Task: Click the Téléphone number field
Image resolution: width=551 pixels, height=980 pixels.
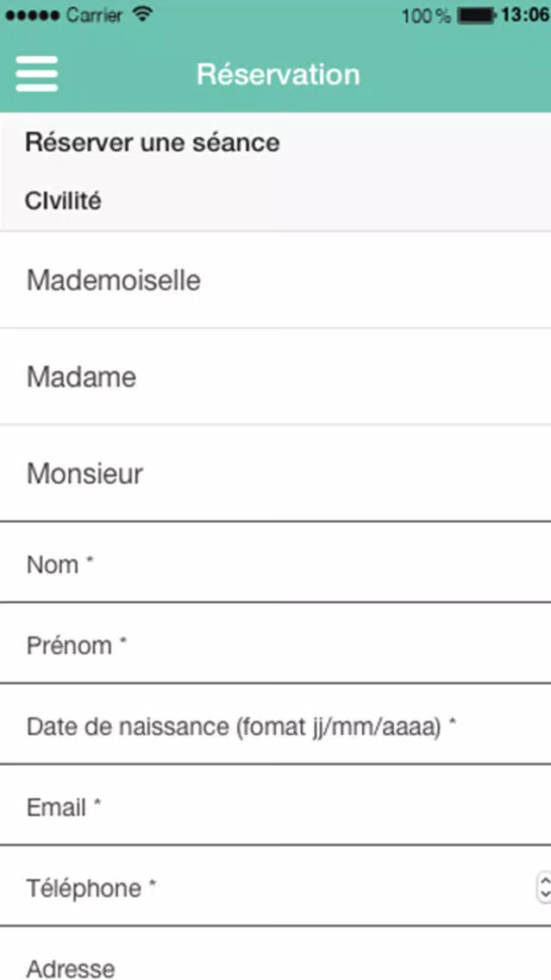Action: pos(276,887)
